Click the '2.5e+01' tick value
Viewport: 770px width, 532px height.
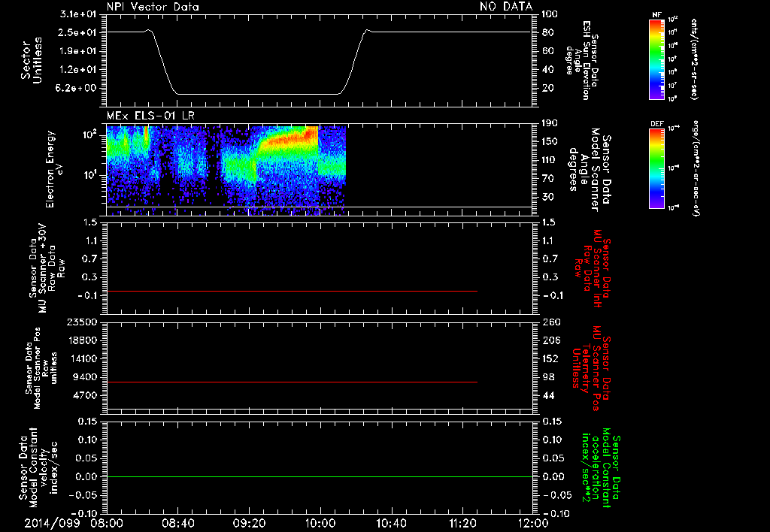point(77,32)
